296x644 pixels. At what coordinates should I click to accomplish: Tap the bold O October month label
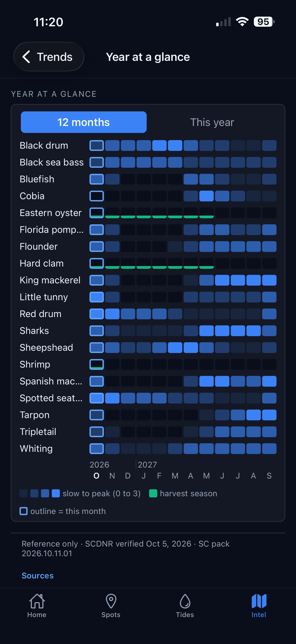click(x=97, y=476)
